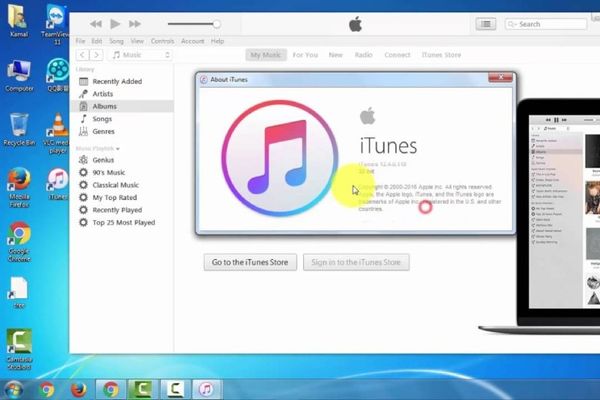Open the list view icon beside search
600x400 pixels.
click(485, 24)
